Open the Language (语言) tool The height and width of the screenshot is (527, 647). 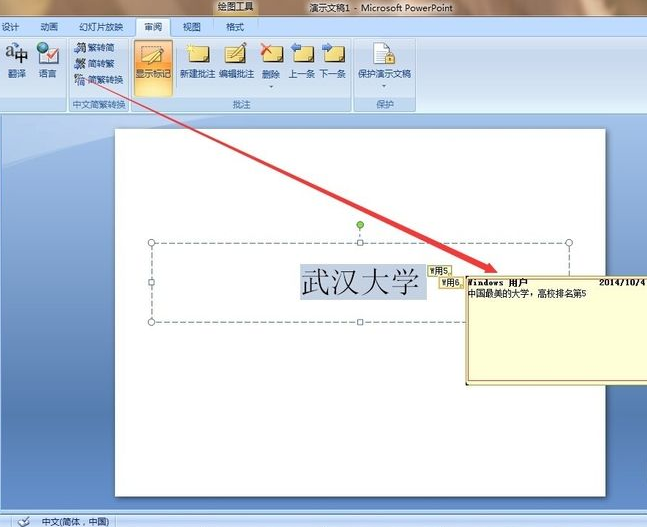[47, 58]
